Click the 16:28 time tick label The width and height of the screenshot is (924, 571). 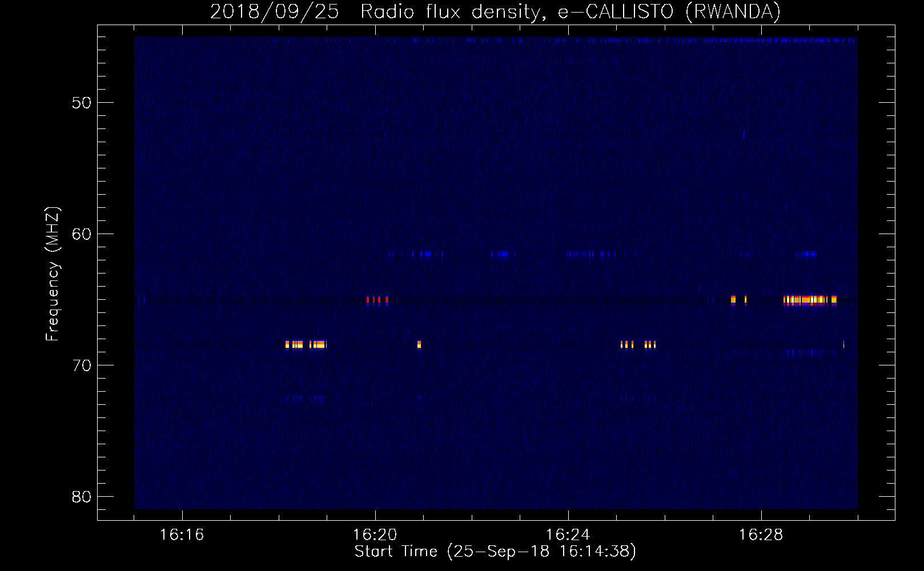tap(761, 535)
